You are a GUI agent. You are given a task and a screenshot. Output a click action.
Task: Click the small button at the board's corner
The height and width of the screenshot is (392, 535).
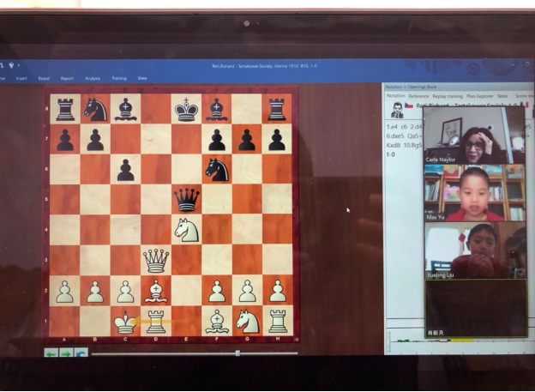click(297, 340)
